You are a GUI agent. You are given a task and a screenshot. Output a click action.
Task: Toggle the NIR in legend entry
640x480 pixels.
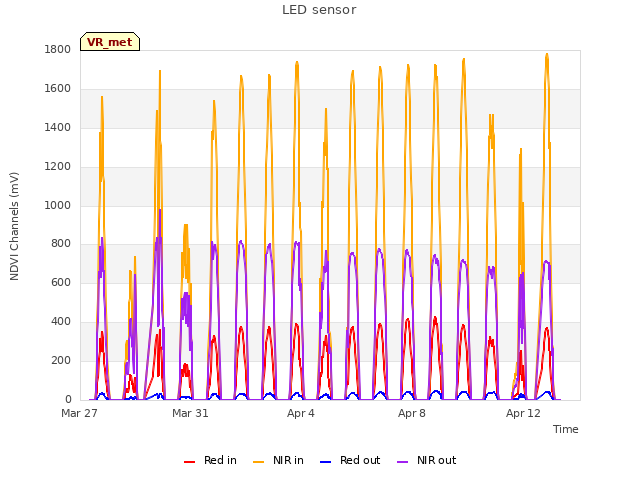point(278,460)
